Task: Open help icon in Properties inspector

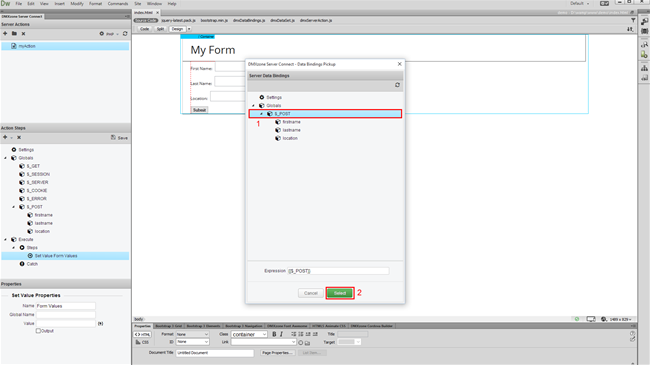Action: [632, 333]
